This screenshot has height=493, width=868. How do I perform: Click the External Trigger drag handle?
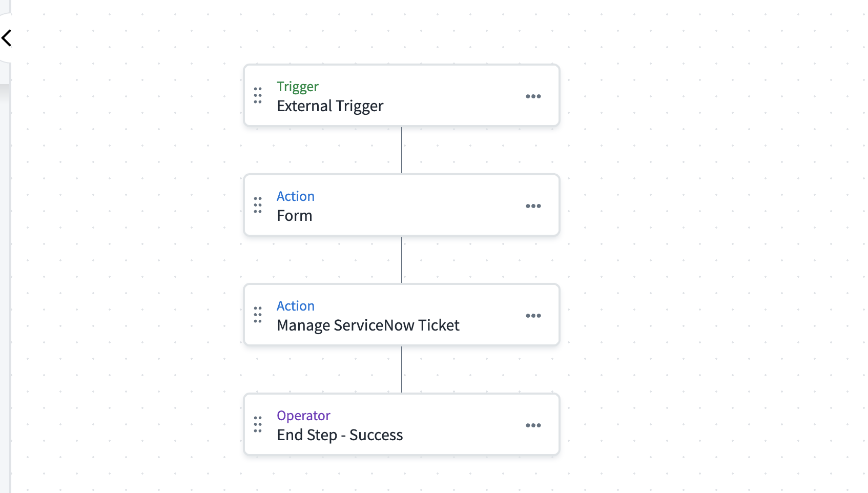[258, 95]
